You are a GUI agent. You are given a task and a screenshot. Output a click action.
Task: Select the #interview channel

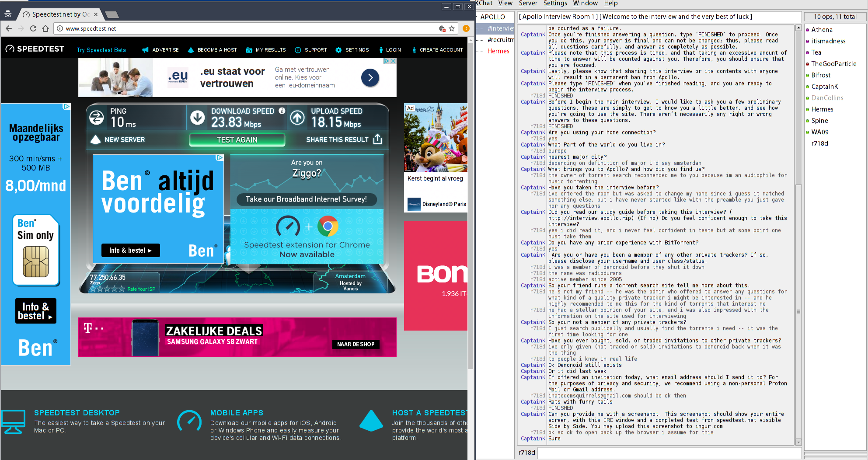click(500, 28)
